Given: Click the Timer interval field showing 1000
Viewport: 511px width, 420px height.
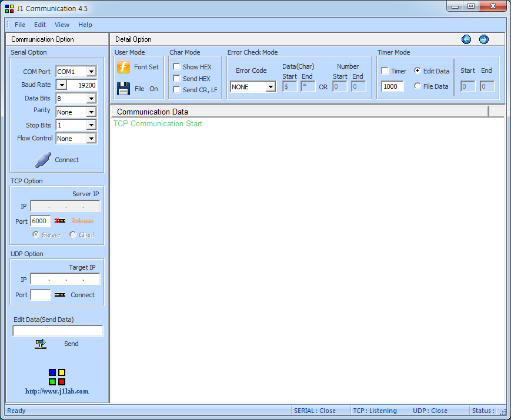Looking at the screenshot, I should [x=392, y=86].
